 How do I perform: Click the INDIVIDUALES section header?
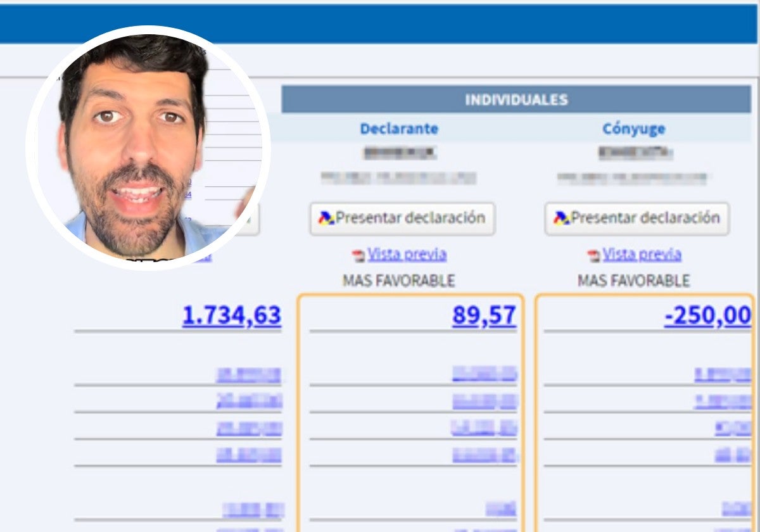pyautogui.click(x=516, y=100)
